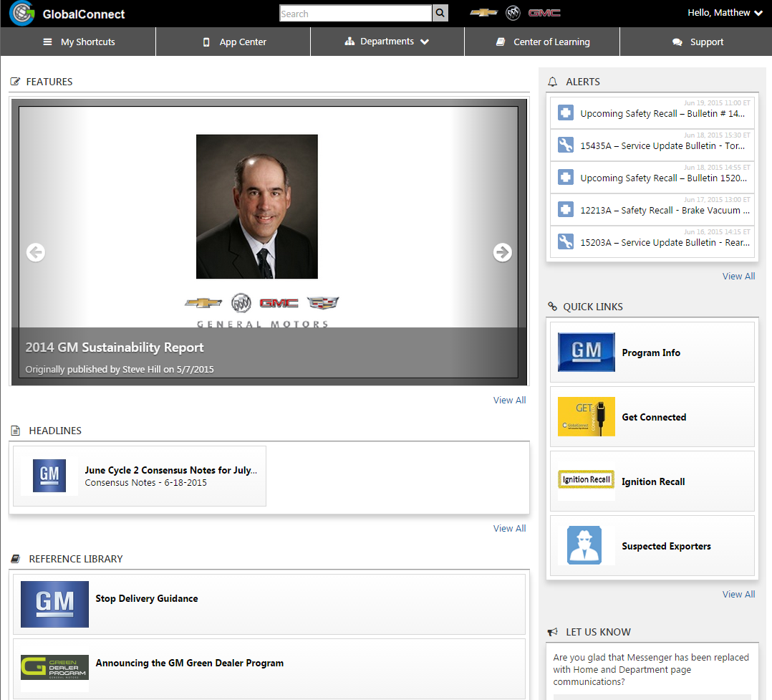Click the Let Us Know megaphone icon
Image resolution: width=772 pixels, height=700 pixels.
(x=553, y=631)
